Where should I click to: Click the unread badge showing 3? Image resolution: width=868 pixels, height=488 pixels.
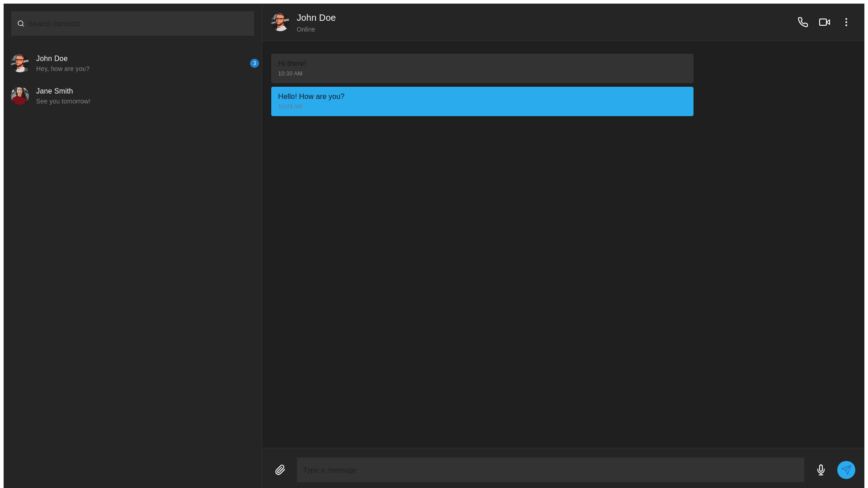click(x=255, y=63)
